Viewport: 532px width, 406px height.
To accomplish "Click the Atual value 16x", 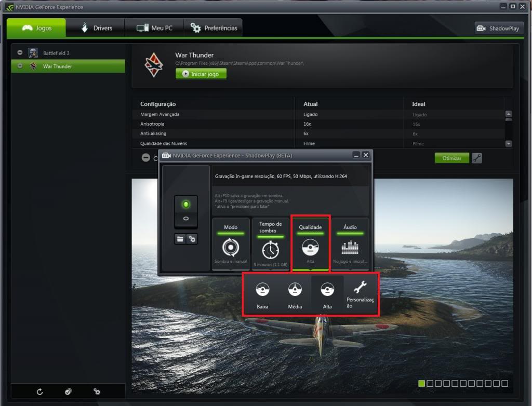I will point(307,124).
